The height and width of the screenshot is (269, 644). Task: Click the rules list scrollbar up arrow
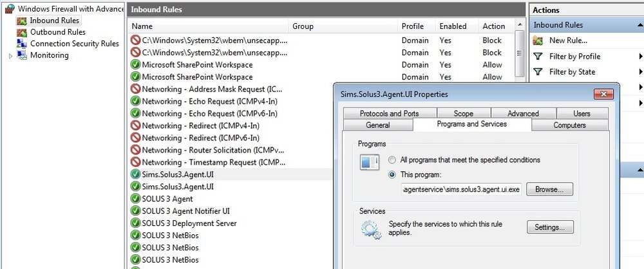click(x=520, y=24)
